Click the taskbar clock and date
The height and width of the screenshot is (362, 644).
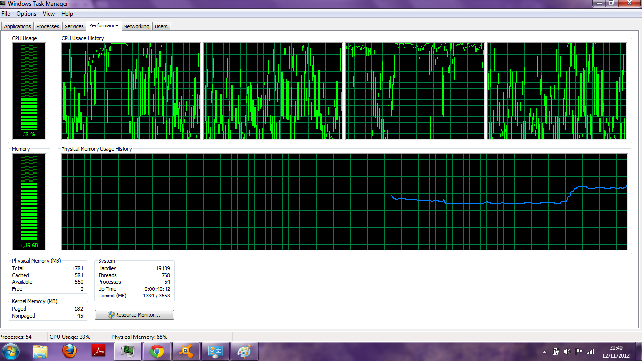click(615, 352)
